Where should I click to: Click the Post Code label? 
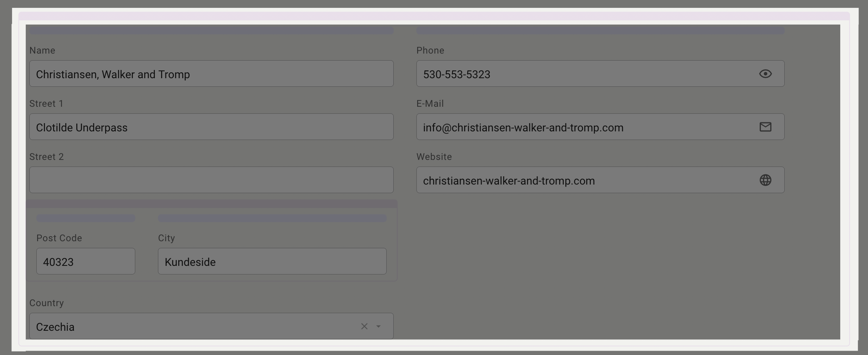point(59,238)
